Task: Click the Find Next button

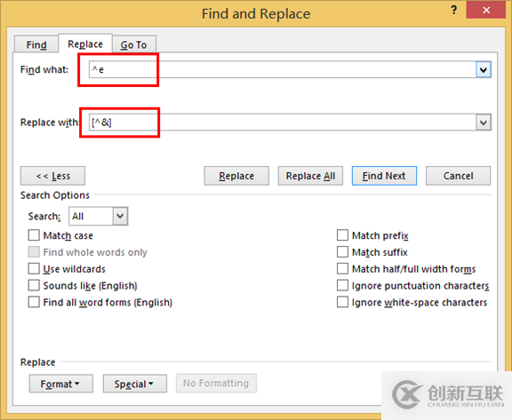Action: 384,176
